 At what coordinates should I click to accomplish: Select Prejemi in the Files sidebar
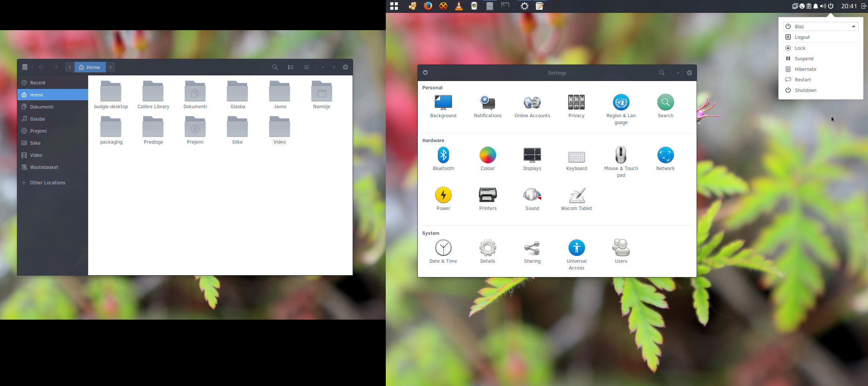click(x=53, y=131)
